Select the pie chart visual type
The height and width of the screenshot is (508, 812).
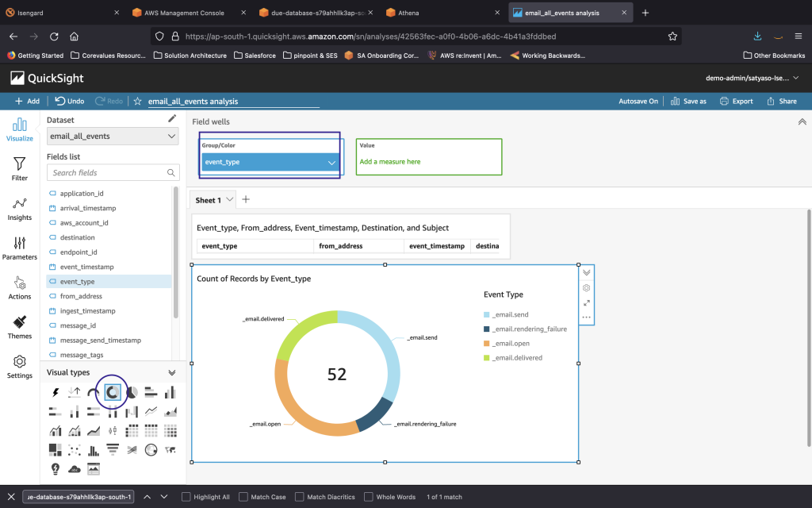(x=132, y=392)
